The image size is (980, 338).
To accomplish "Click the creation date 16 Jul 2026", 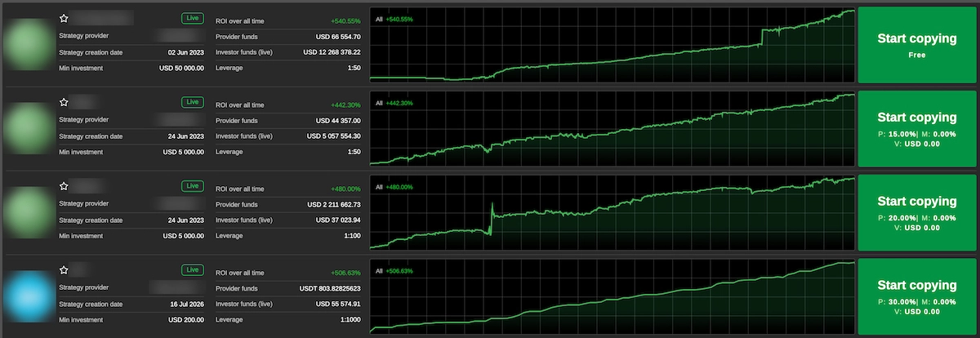I will [185, 304].
